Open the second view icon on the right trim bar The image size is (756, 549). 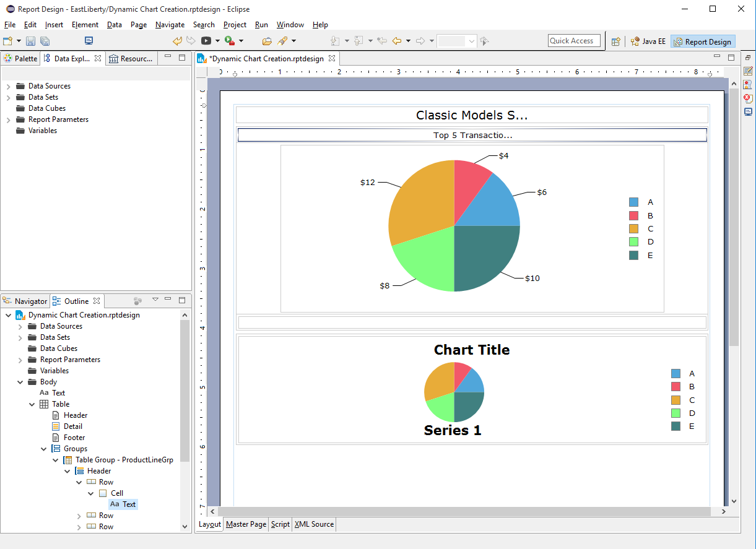pyautogui.click(x=748, y=85)
